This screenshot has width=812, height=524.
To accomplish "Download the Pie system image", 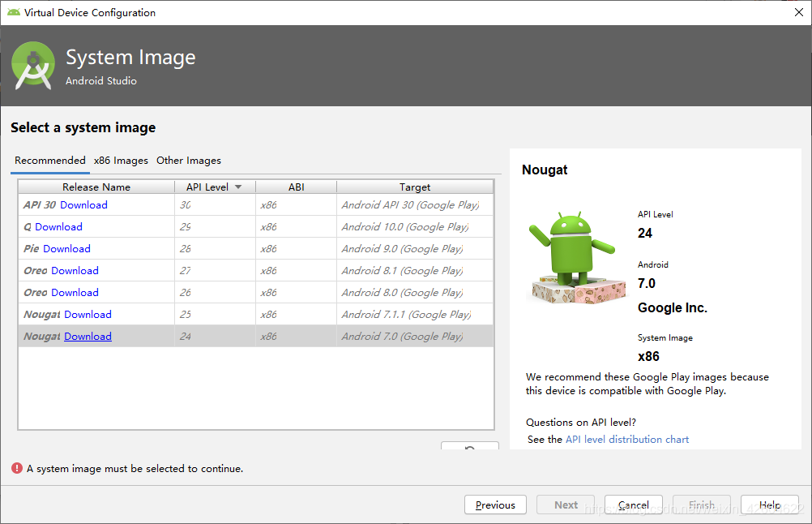I will tap(66, 248).
